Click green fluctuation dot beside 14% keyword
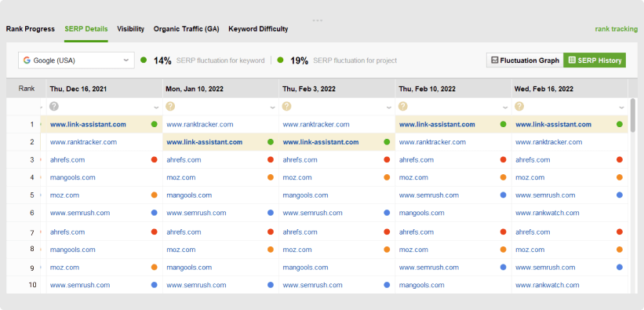 144,60
